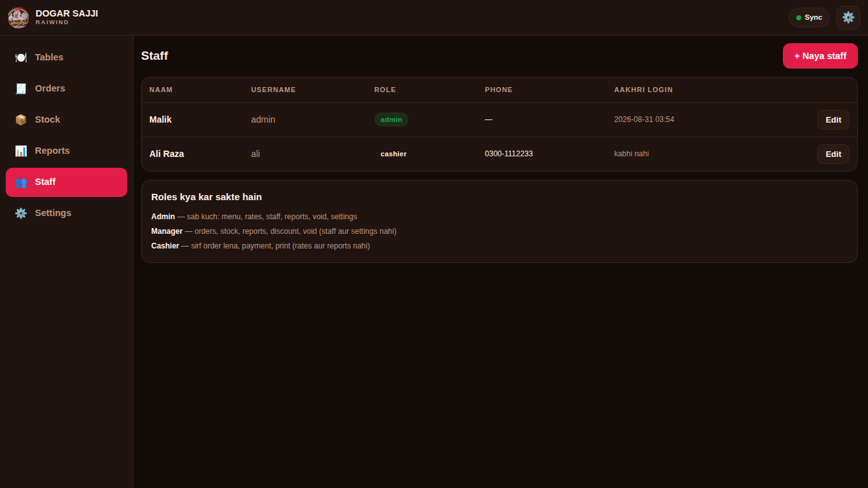The height and width of the screenshot is (488, 868).
Task: Click the Tables plate icon in sidebar
Action: click(x=21, y=57)
